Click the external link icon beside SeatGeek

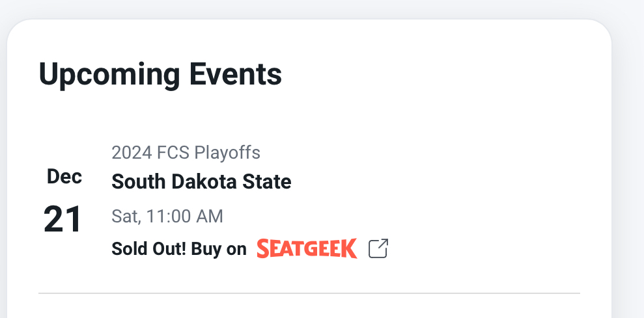pos(378,248)
